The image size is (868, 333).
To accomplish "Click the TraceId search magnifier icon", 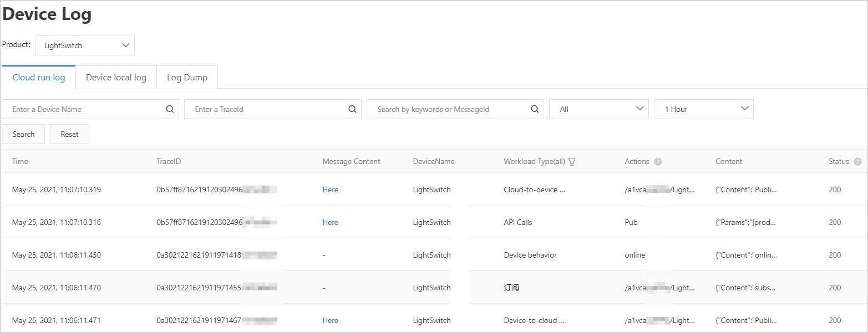I will pos(352,109).
